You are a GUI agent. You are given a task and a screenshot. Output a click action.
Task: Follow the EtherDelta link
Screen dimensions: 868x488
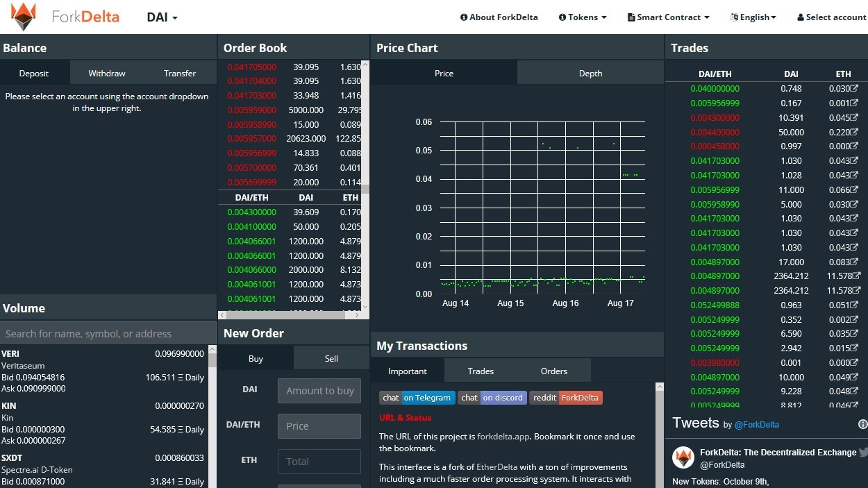[496, 467]
